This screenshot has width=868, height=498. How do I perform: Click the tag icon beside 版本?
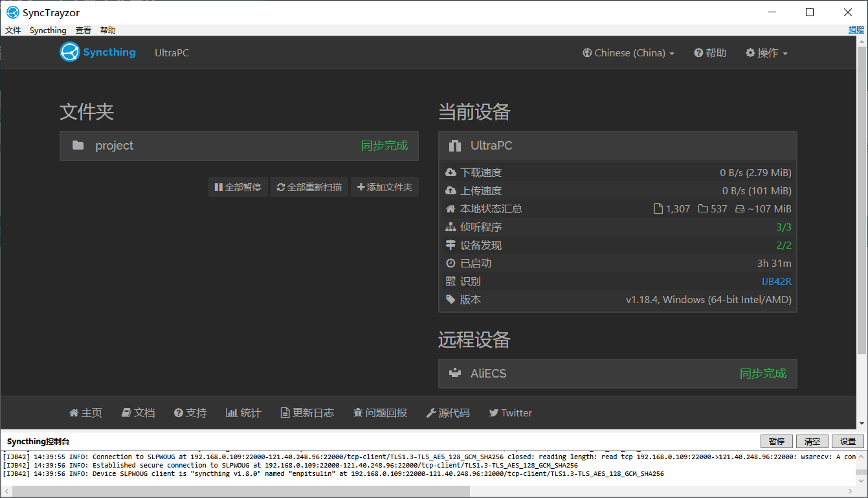pyautogui.click(x=451, y=300)
